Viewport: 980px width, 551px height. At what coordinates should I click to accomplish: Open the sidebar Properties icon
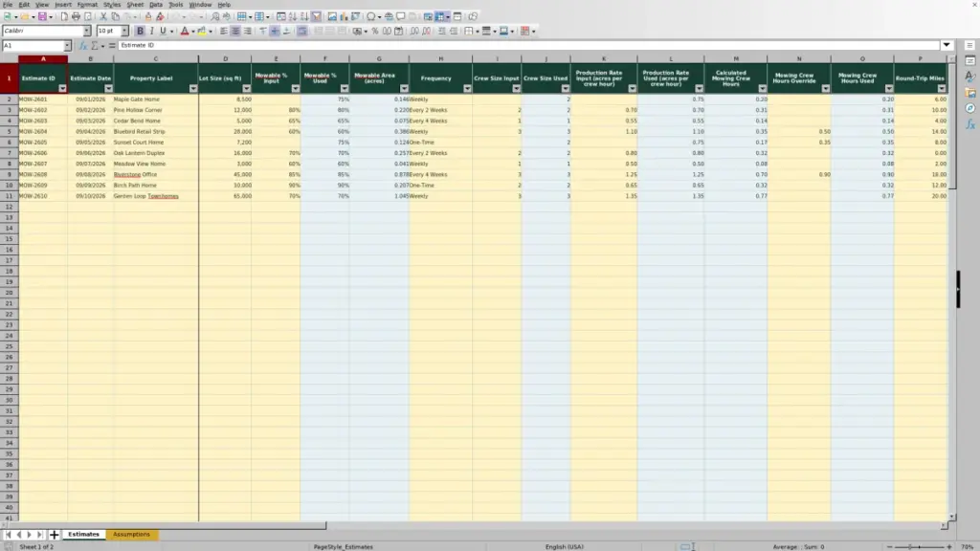pos(970,60)
